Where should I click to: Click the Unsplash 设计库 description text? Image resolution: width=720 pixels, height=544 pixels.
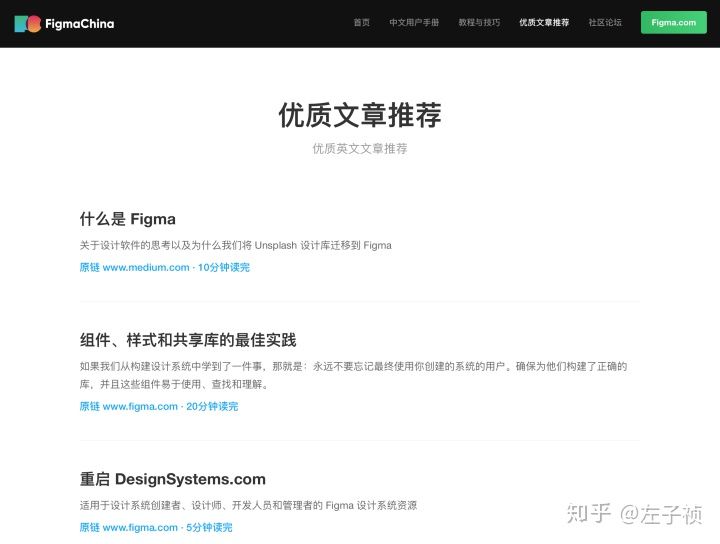(236, 245)
